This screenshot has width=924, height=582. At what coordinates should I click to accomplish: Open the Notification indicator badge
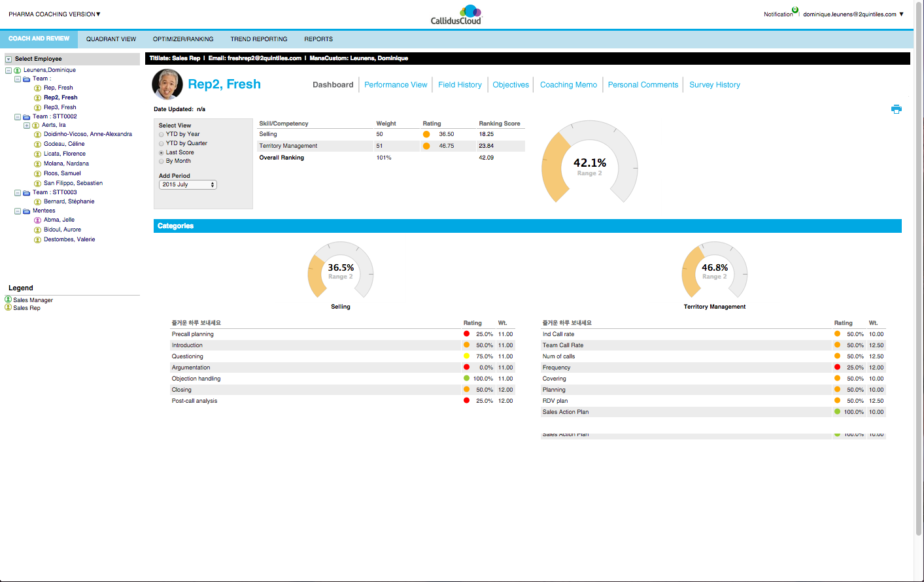point(796,10)
